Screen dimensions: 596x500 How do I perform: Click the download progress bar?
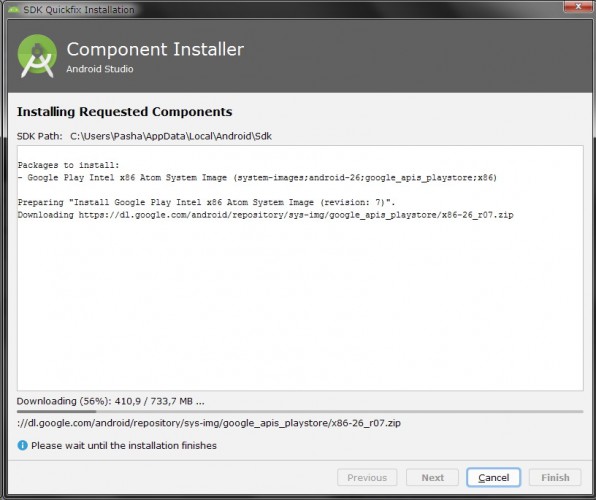click(x=300, y=411)
